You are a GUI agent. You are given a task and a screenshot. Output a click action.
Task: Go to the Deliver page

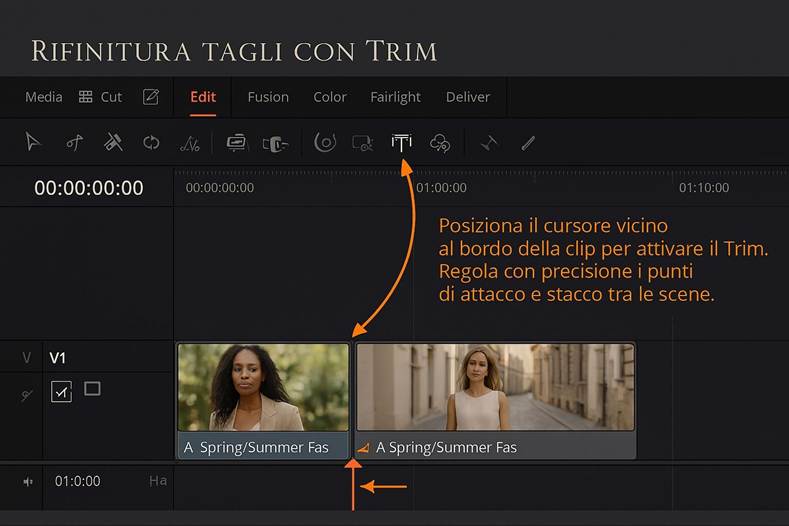[468, 97]
